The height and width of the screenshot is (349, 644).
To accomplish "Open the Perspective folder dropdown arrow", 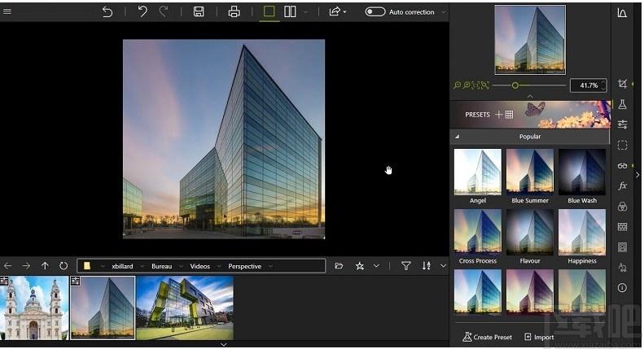I will click(270, 266).
